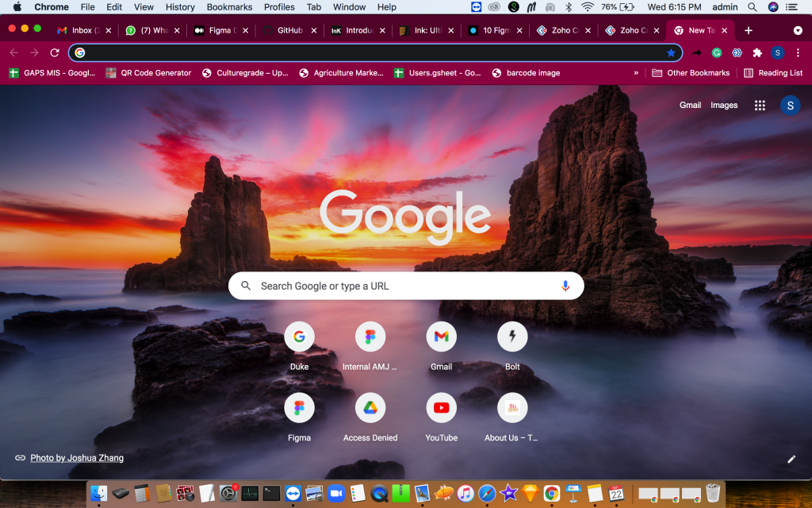Expand the hidden bookmarks overflow chevron
Image resolution: width=812 pixels, height=508 pixels.
click(x=636, y=73)
